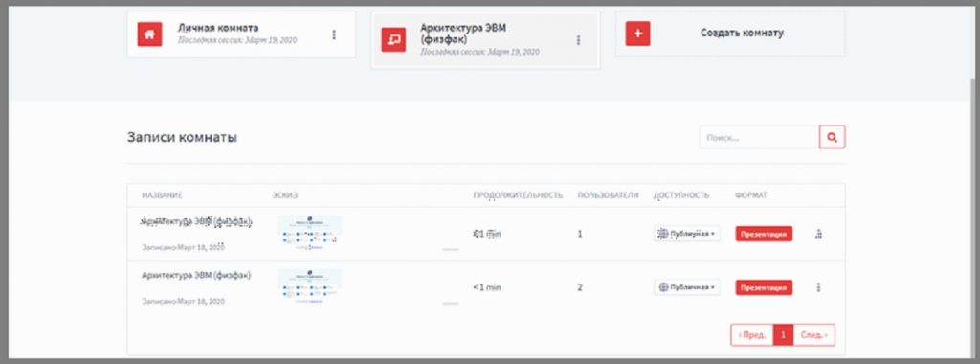Image resolution: width=980 pixels, height=364 pixels.
Task: Click the '< 1 min' duration in the second row
Action: [x=487, y=287]
